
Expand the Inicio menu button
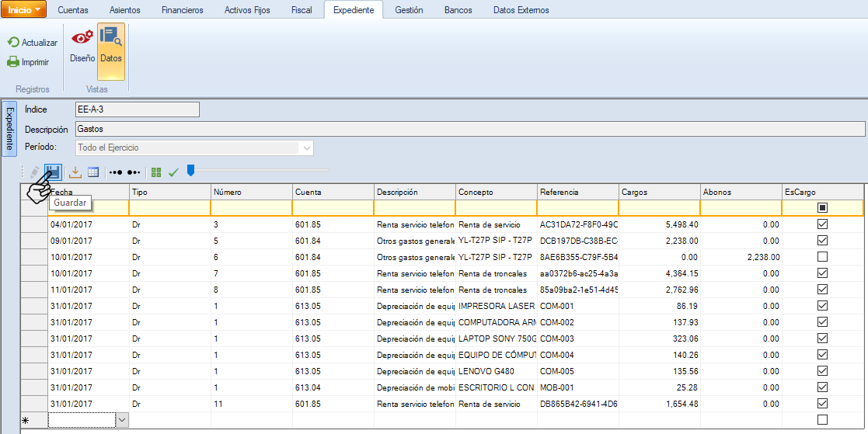coord(24,9)
